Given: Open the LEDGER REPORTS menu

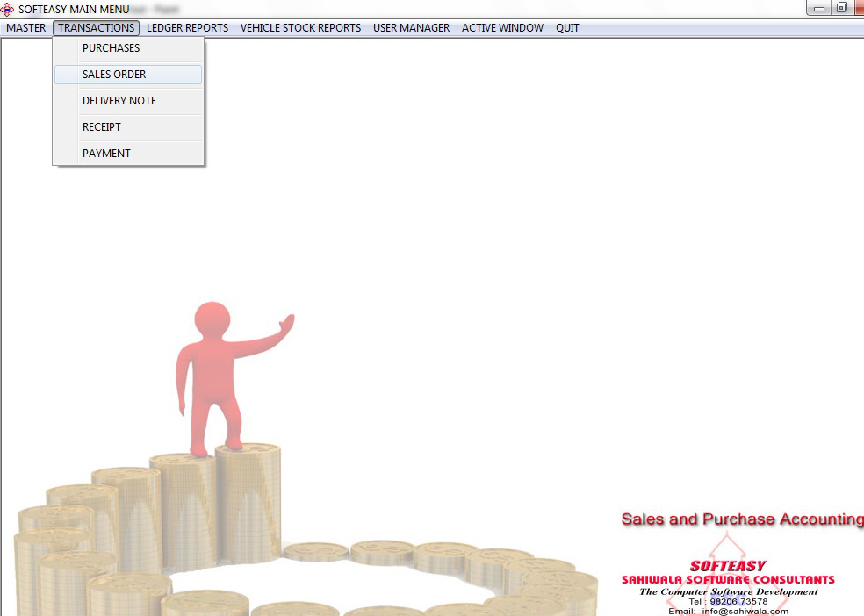Looking at the screenshot, I should point(187,27).
